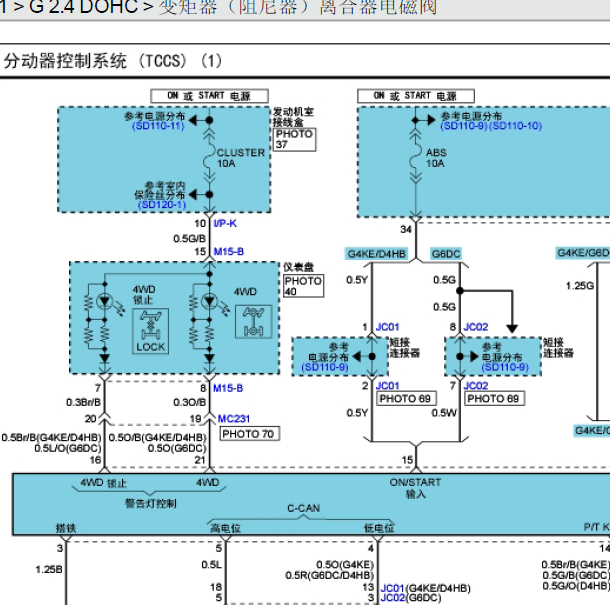Click the 4WD drivetrain indicator icon
Image resolution: width=610 pixels, height=605 pixels.
[254, 322]
